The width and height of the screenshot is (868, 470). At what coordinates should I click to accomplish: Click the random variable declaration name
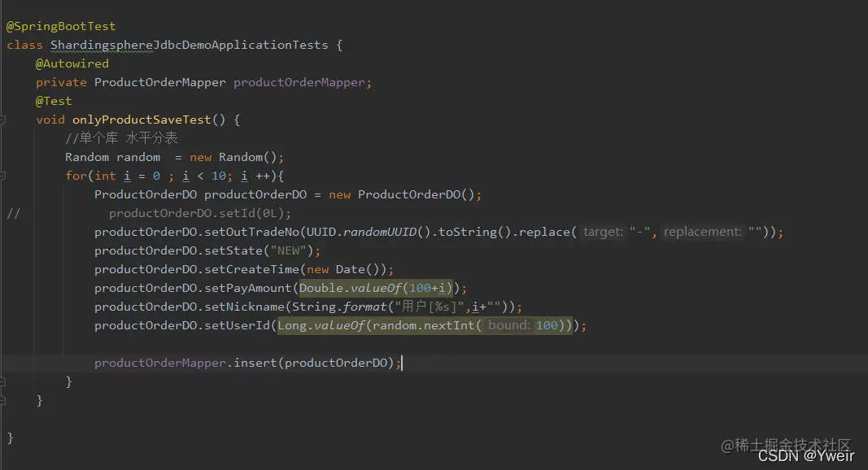coord(138,157)
